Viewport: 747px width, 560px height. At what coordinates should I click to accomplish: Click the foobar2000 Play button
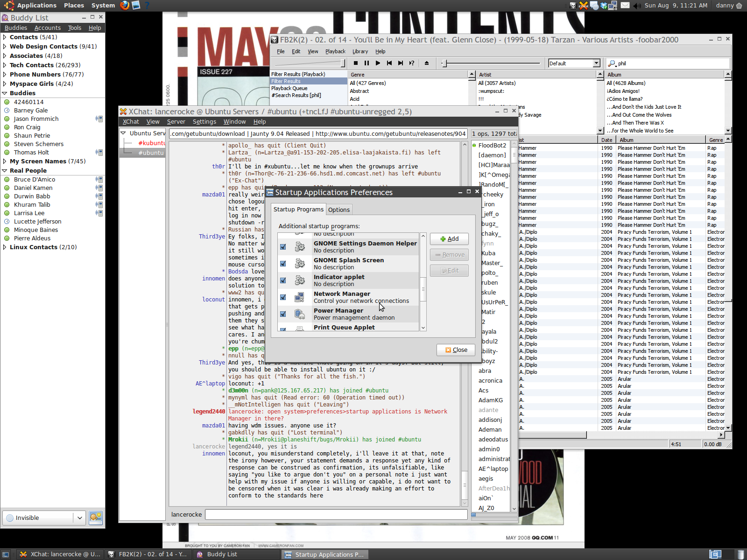(378, 63)
